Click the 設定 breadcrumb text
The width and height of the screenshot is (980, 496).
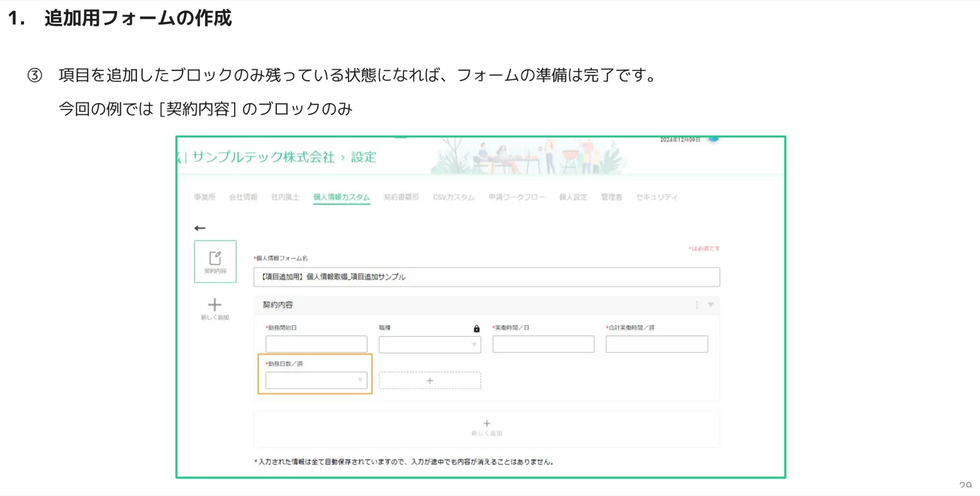click(364, 157)
